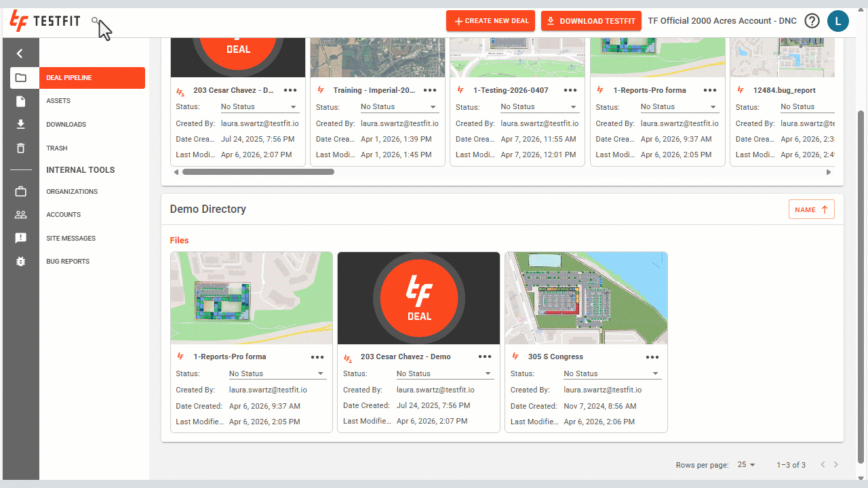Select Accounts in sidebar
The image size is (868, 488).
coord(64,215)
